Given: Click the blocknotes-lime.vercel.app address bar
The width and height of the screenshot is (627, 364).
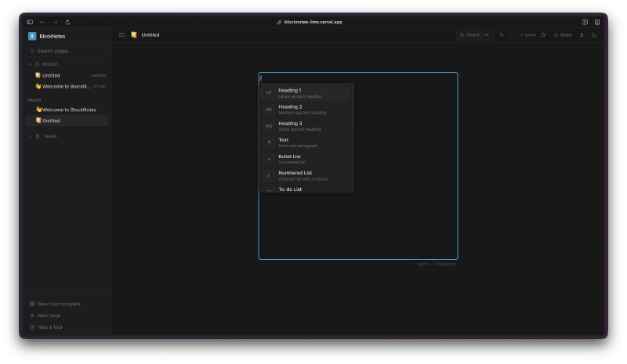Looking at the screenshot, I should pos(310,22).
